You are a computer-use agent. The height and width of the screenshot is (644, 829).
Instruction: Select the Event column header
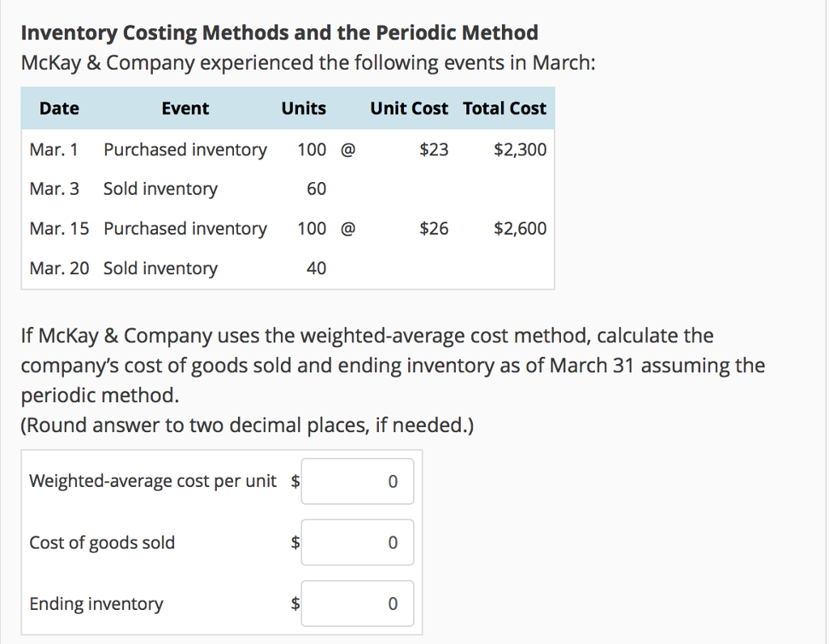[x=185, y=108]
